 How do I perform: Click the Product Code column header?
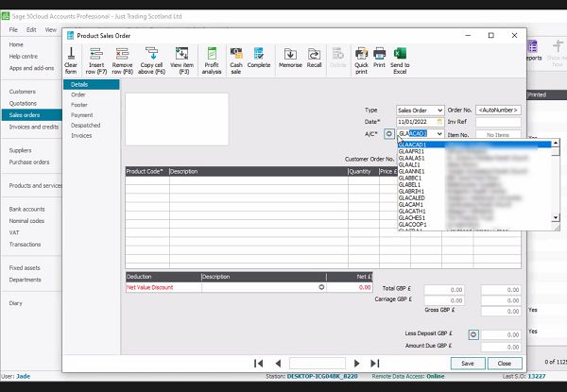tap(147, 171)
